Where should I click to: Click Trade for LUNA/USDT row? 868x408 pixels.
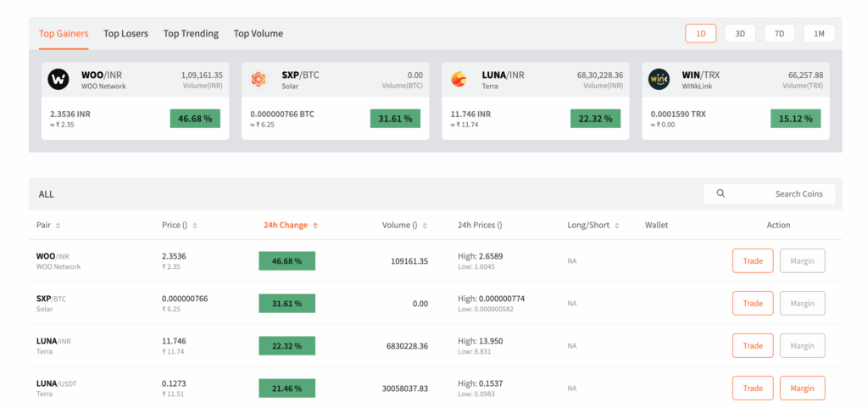(x=753, y=388)
